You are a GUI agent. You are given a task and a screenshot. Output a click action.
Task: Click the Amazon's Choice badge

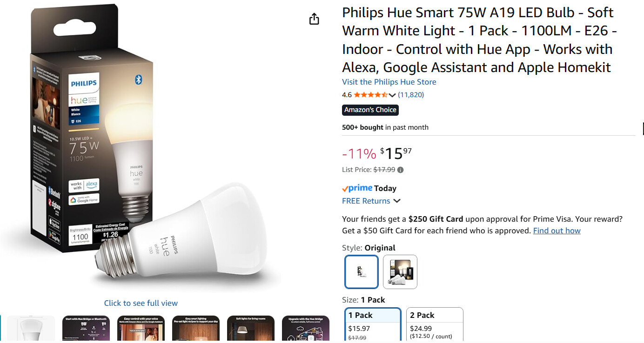pyautogui.click(x=370, y=110)
